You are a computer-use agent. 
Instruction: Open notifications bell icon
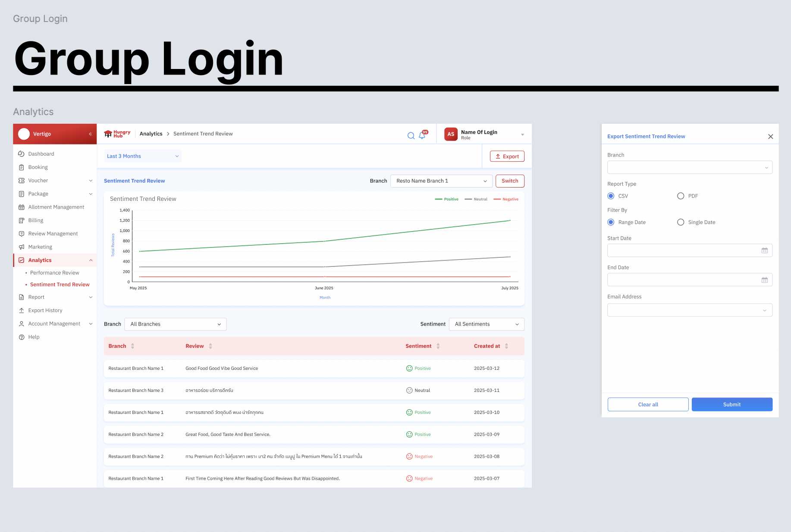[422, 135]
